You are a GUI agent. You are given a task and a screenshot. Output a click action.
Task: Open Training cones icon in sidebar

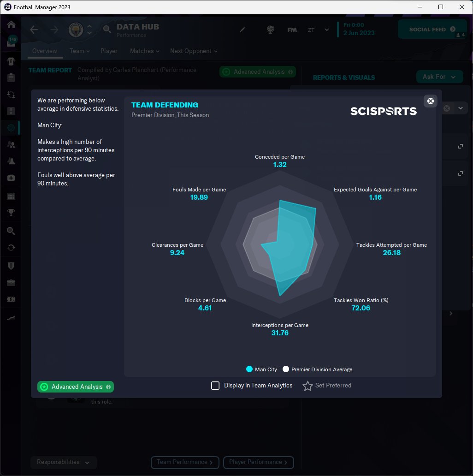click(x=11, y=161)
